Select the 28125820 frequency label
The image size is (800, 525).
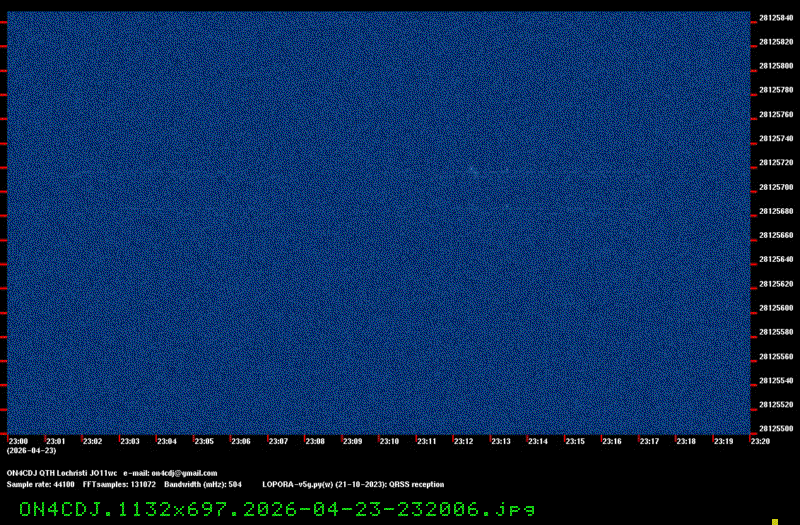[x=776, y=42]
